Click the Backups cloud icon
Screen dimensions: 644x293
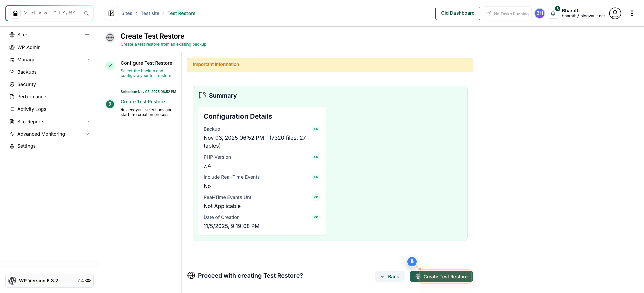click(12, 72)
